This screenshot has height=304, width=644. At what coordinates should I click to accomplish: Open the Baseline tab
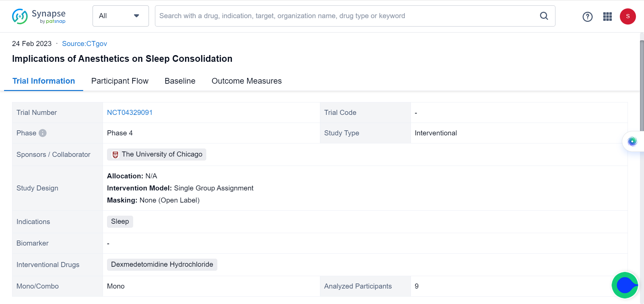tap(180, 81)
